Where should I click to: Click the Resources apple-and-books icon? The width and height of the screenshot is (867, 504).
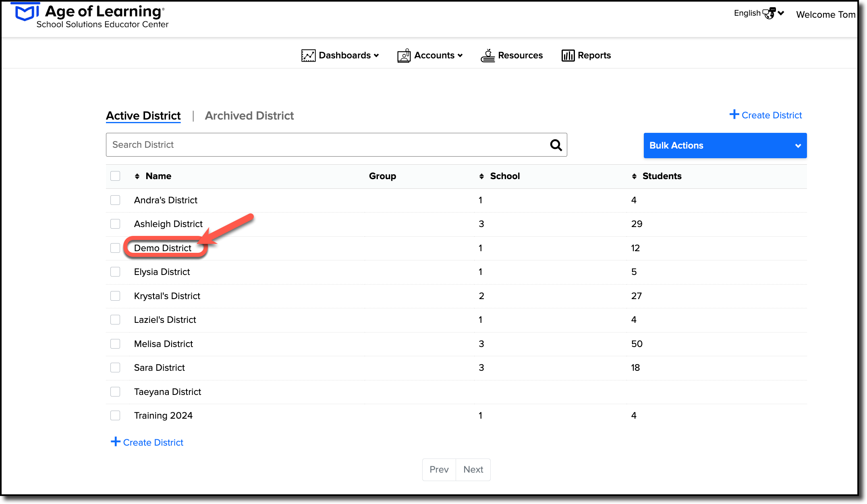click(487, 56)
